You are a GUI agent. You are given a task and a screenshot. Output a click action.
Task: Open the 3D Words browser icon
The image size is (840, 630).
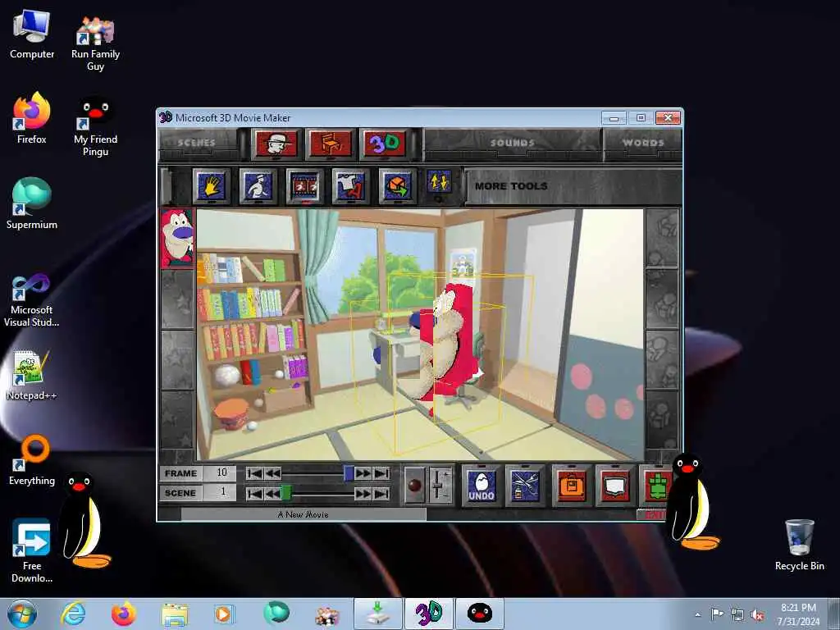pyautogui.click(x=385, y=144)
